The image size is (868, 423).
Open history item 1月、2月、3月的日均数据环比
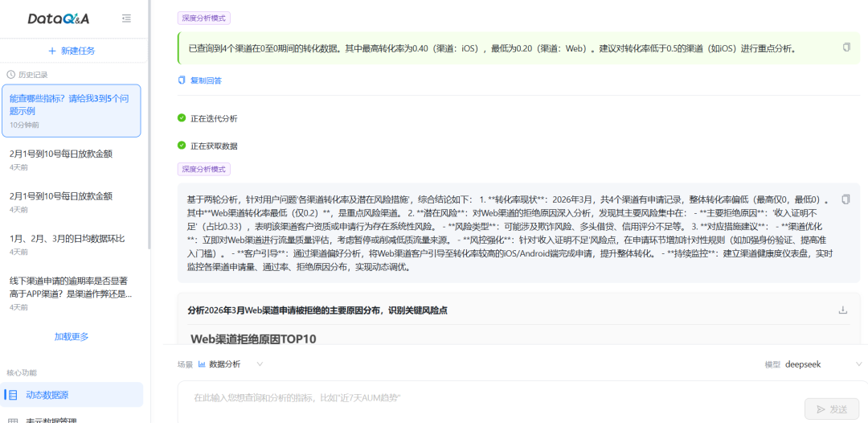click(72, 244)
